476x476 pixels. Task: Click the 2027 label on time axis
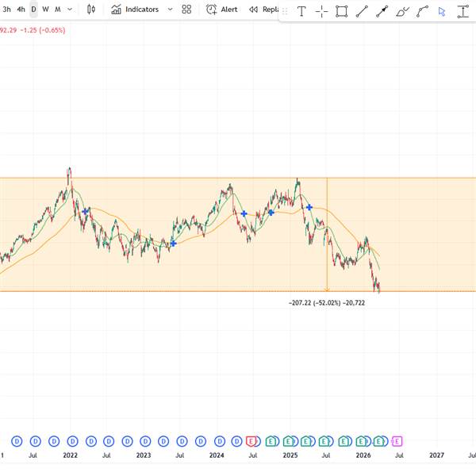[x=436, y=455]
